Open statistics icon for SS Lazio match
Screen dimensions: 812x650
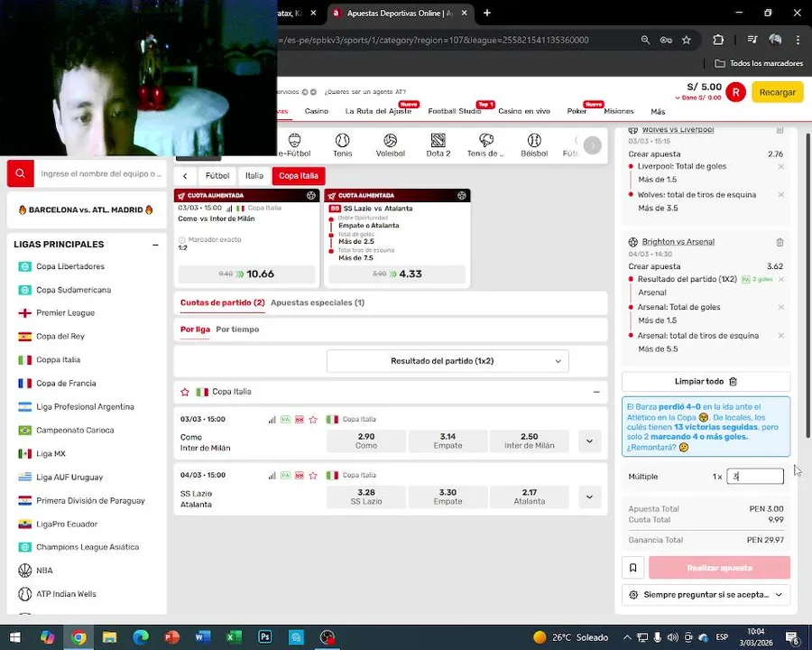[272, 476]
